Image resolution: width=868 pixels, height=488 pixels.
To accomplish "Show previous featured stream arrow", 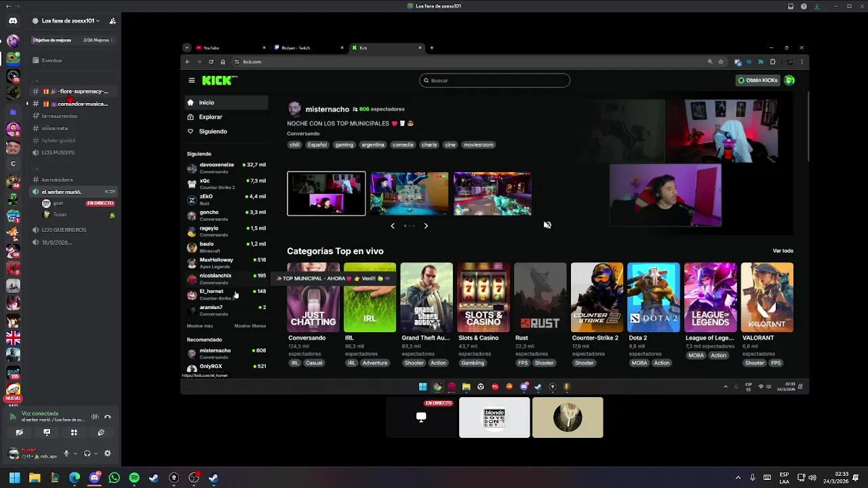I will 392,226.
